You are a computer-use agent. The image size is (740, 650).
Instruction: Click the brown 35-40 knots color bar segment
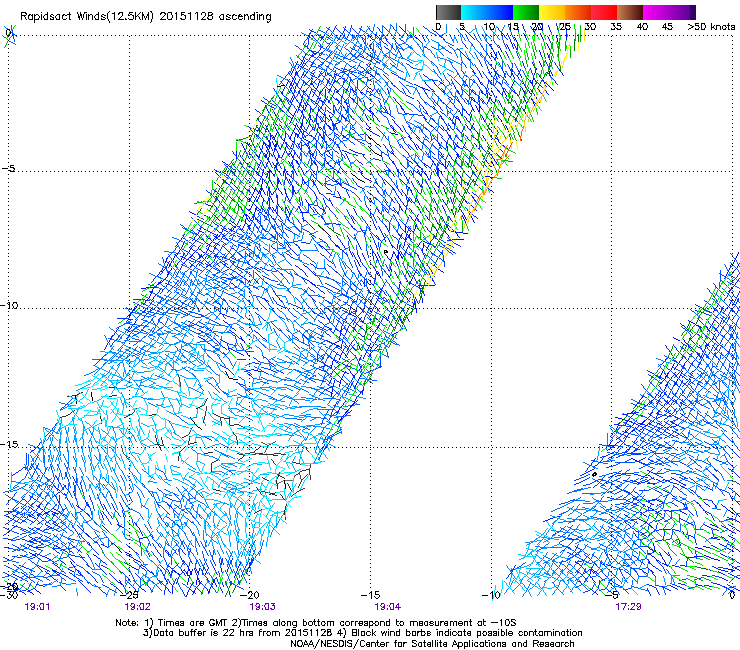(x=630, y=12)
